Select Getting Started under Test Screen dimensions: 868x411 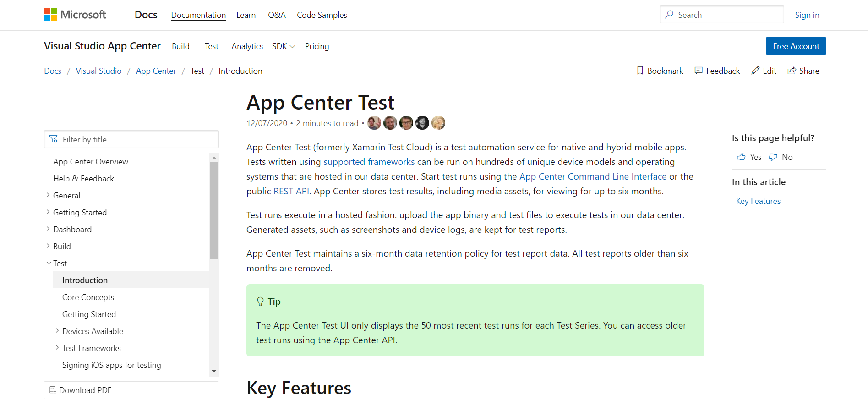(89, 314)
